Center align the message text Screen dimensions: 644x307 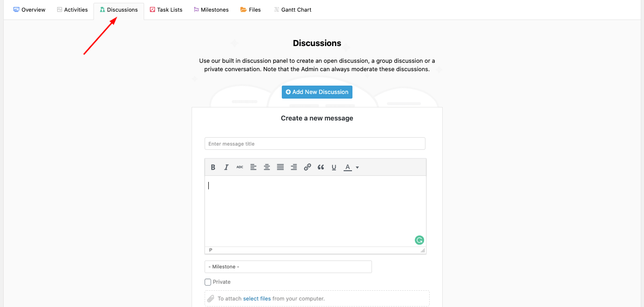pos(267,167)
